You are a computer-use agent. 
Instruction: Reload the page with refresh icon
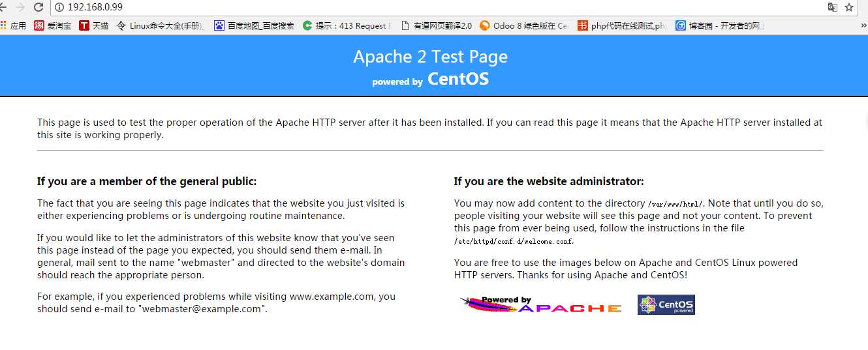[39, 7]
